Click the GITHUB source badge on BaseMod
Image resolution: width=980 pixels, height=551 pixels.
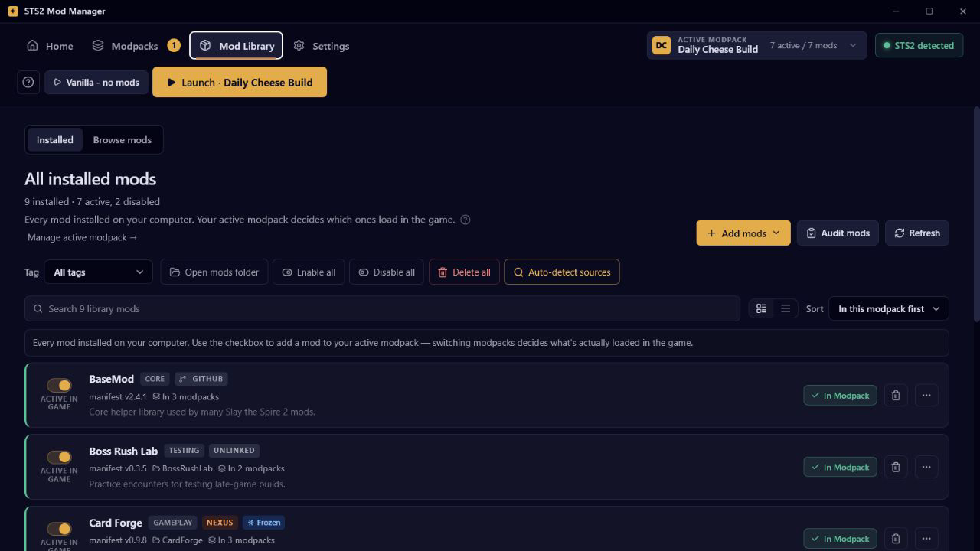click(201, 379)
